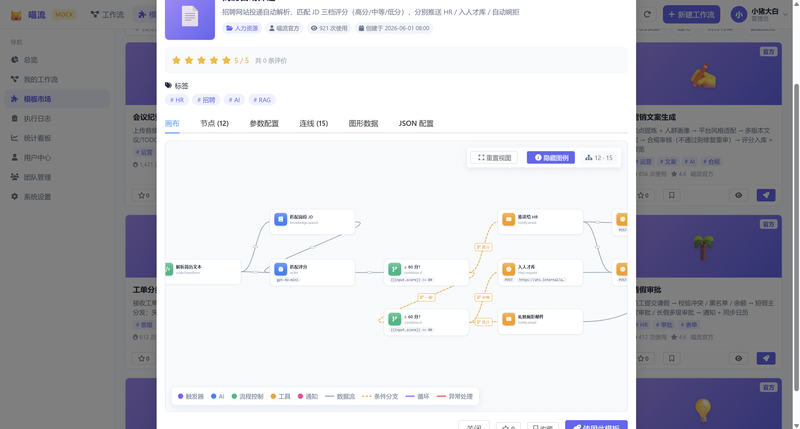800x429 pixels.
Task: Switch to the 画布 tab
Action: pos(172,123)
